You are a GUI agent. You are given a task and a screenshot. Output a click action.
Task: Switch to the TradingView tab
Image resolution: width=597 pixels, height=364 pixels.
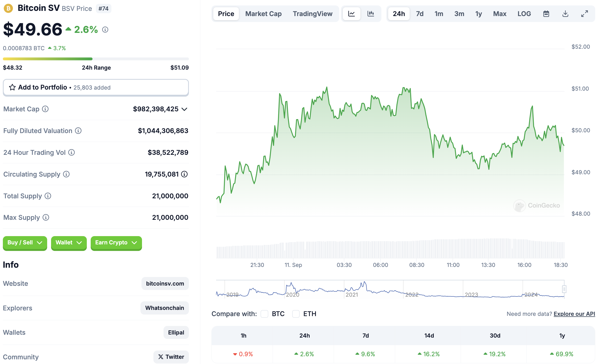click(x=312, y=14)
